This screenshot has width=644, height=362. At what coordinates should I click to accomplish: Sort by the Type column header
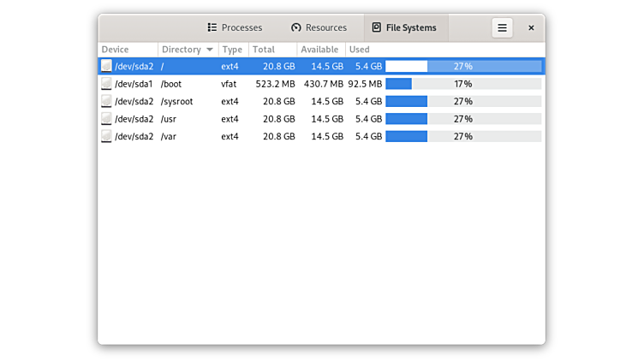[232, 50]
